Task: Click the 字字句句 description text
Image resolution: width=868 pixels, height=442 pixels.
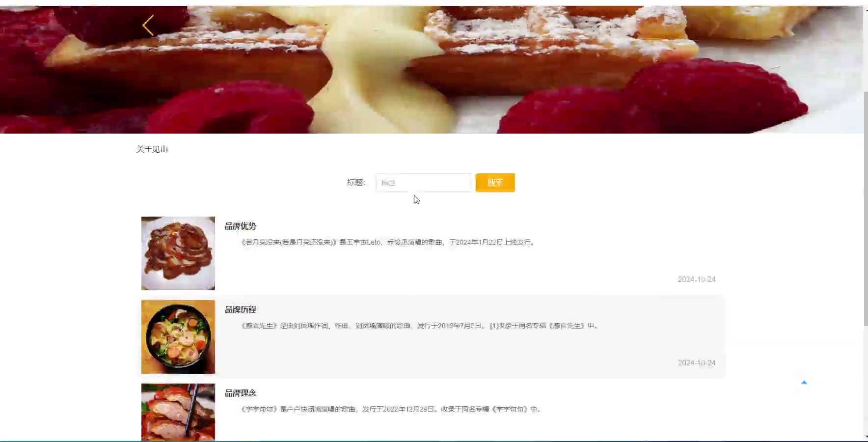Action: [391, 409]
